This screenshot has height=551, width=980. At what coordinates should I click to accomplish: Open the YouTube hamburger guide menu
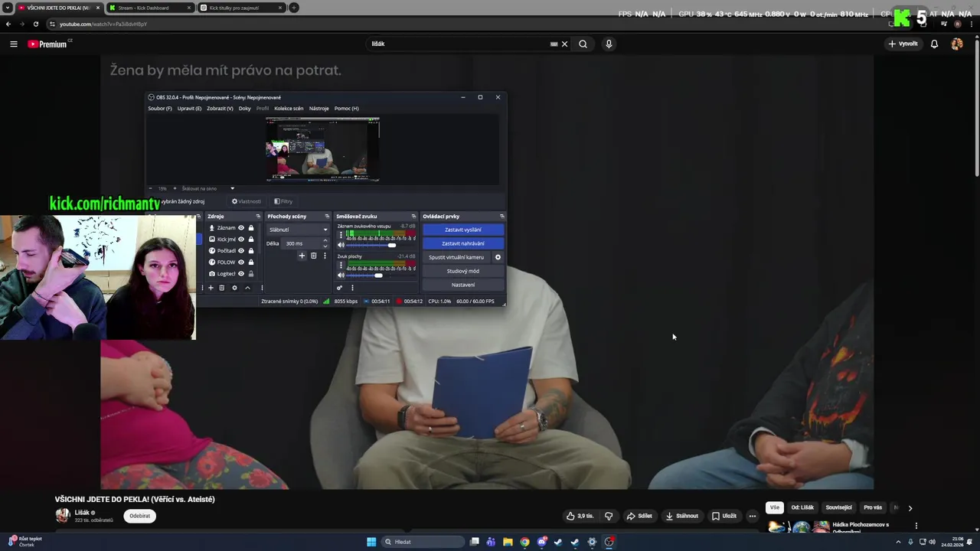[x=13, y=44]
